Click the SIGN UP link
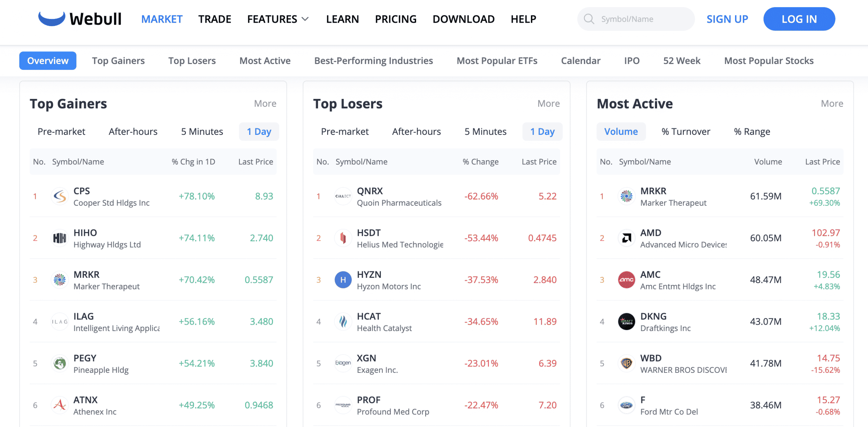868x427 pixels. [x=727, y=19]
